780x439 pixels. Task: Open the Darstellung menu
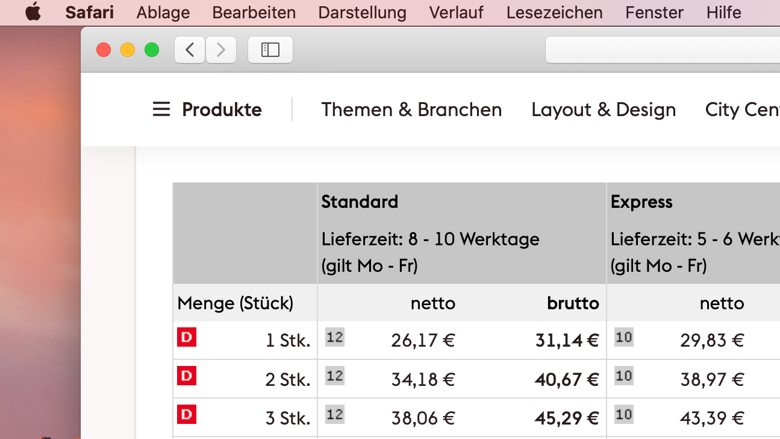362,12
